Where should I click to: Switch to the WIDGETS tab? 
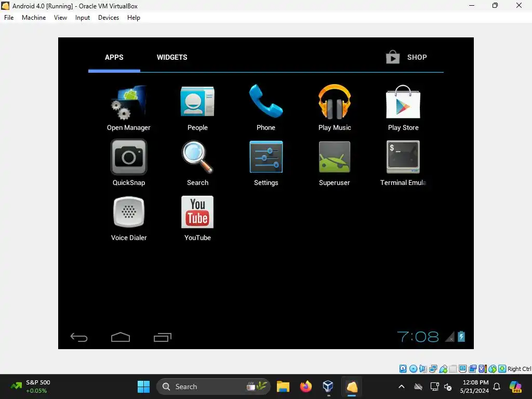172,57
